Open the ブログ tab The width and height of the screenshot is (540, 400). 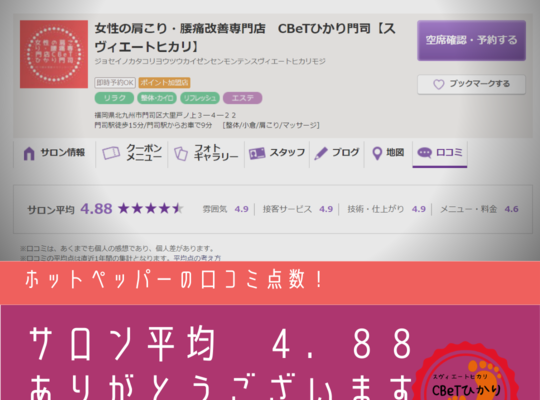[337, 153]
